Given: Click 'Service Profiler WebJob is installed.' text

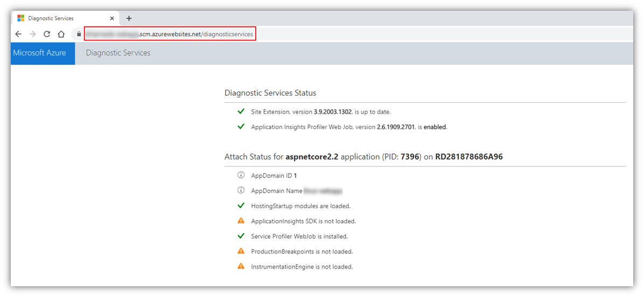Looking at the screenshot, I should pyautogui.click(x=299, y=236).
